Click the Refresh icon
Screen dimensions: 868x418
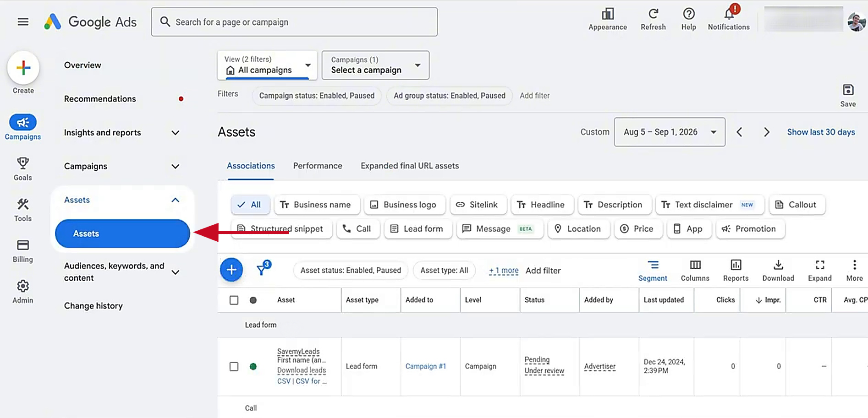coord(653,14)
